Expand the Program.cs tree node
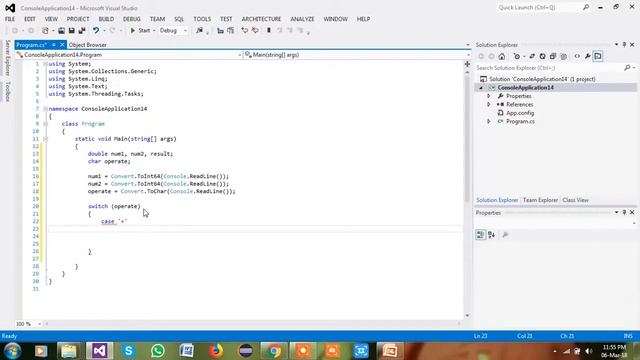 point(489,122)
